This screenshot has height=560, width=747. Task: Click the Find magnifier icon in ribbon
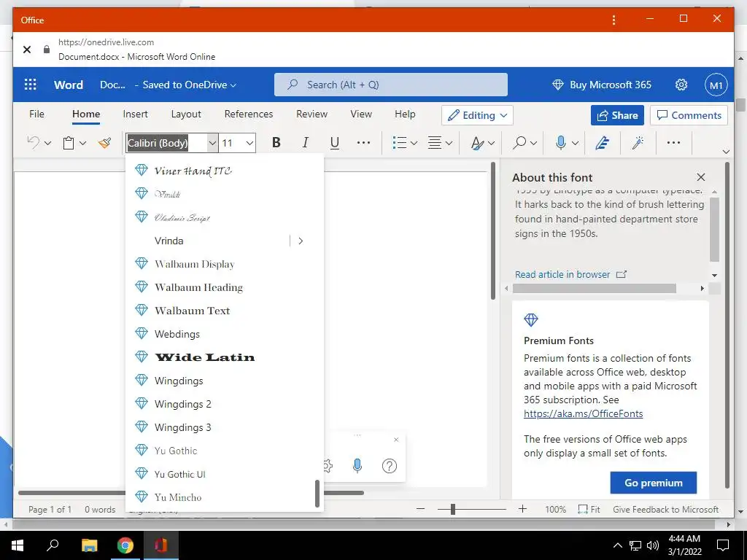click(x=519, y=142)
